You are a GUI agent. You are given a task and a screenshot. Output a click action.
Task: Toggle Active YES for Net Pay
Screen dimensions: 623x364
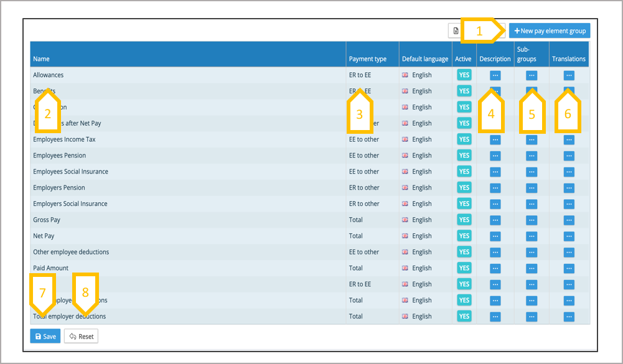click(x=464, y=236)
